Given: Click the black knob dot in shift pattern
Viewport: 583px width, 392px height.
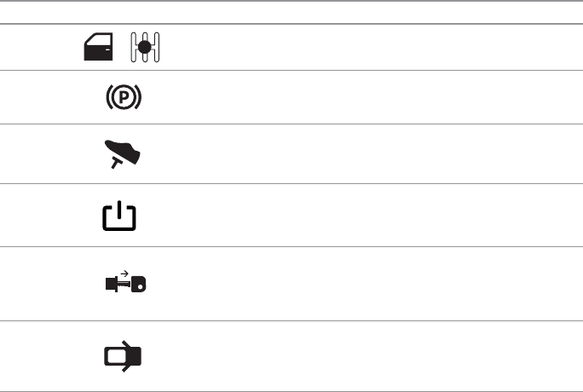Looking at the screenshot, I should [147, 47].
